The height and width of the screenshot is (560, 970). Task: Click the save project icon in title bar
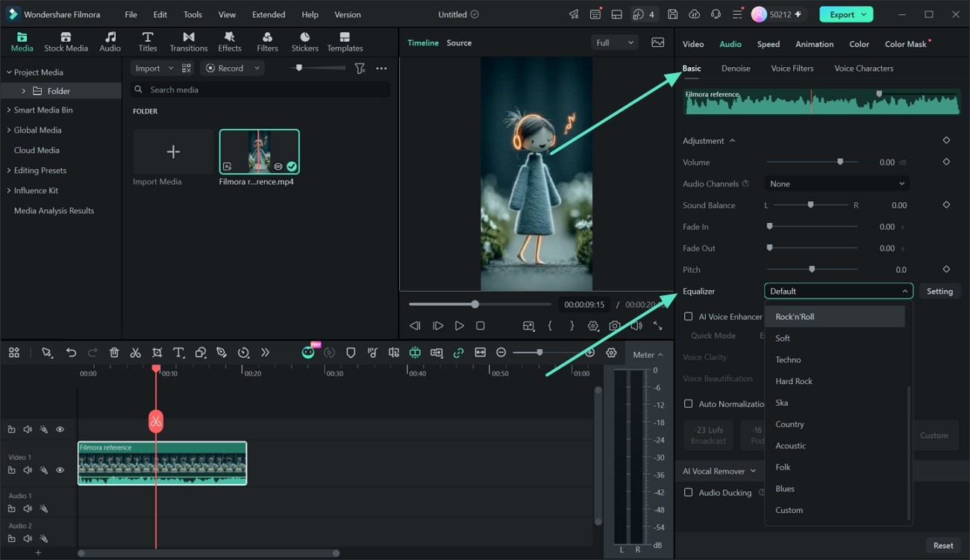(672, 14)
